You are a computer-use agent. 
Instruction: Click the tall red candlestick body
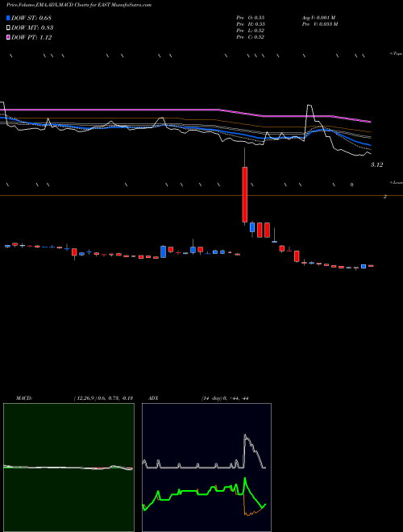(244, 194)
